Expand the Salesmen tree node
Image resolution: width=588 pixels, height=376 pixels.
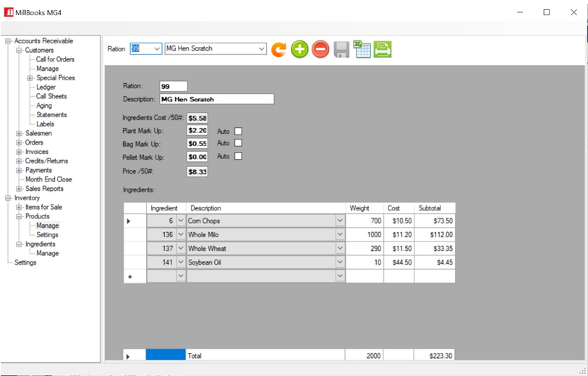(19, 134)
